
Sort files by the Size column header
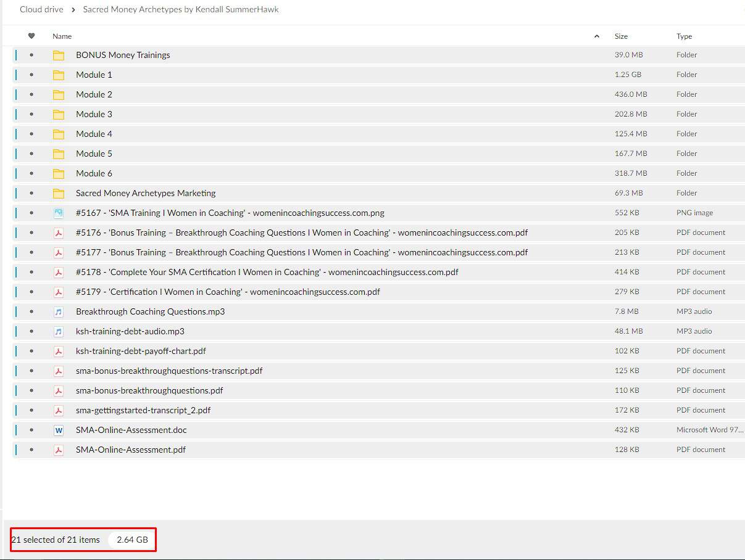(x=621, y=36)
